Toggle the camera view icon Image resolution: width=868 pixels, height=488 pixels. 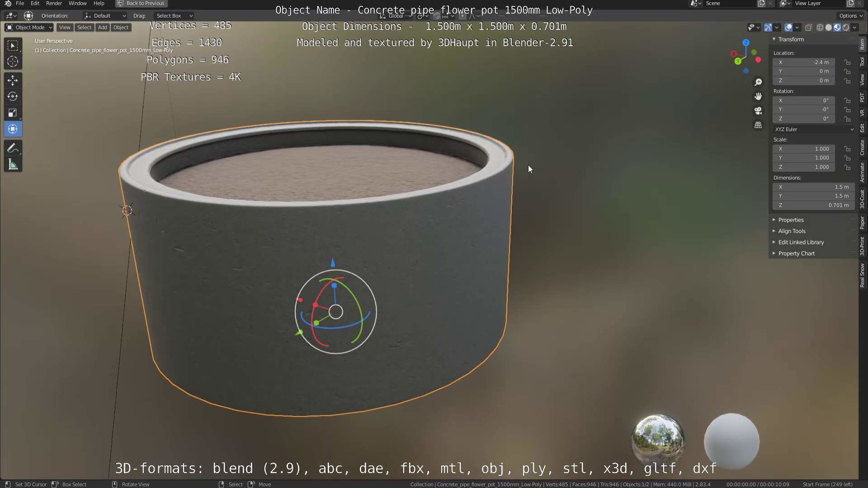pyautogui.click(x=758, y=111)
